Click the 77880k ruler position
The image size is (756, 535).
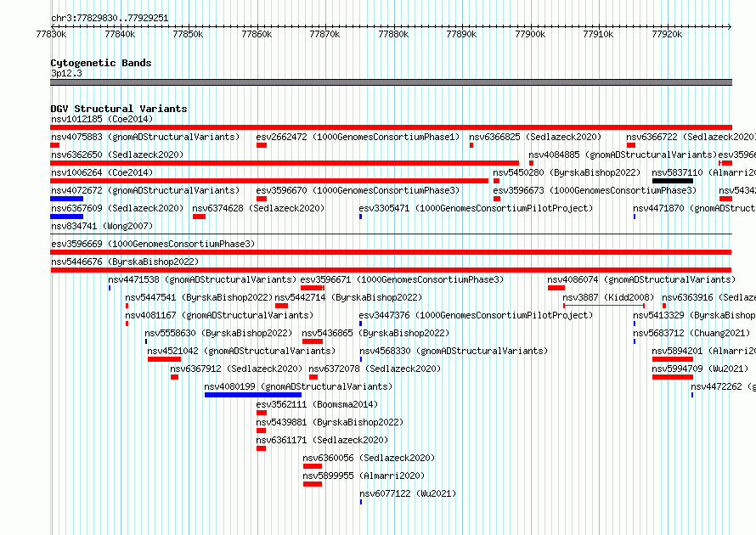point(393,34)
